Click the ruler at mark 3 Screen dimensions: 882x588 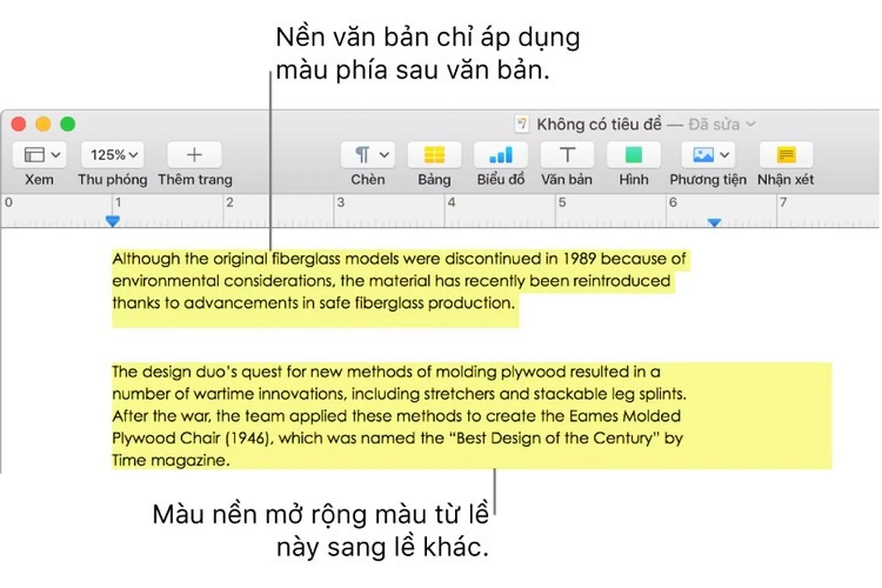(340, 202)
